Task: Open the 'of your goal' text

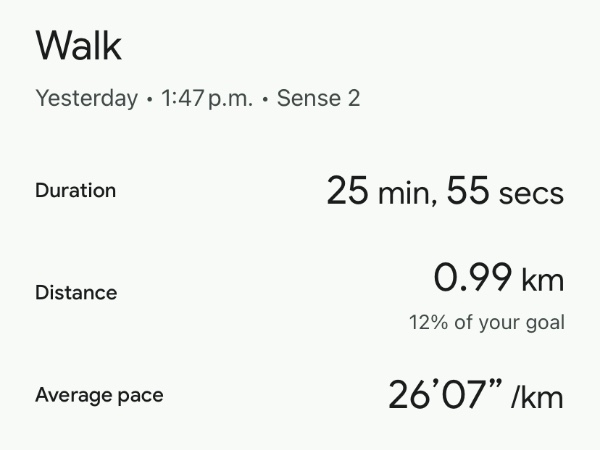Action: pyautogui.click(x=507, y=323)
